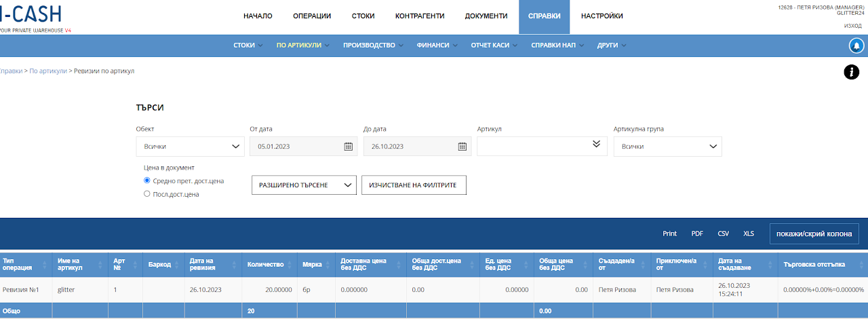
Task: Expand the Артикул double-chevron dropdown
Action: click(x=596, y=144)
